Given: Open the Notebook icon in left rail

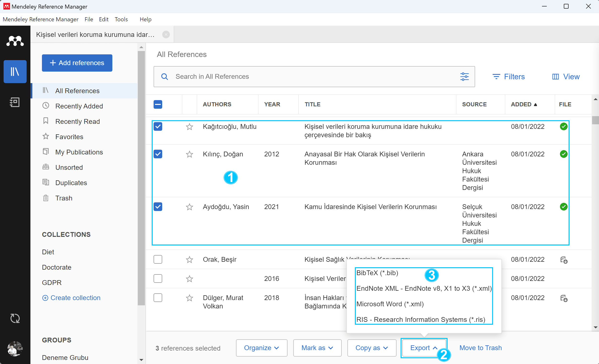Looking at the screenshot, I should (x=15, y=102).
